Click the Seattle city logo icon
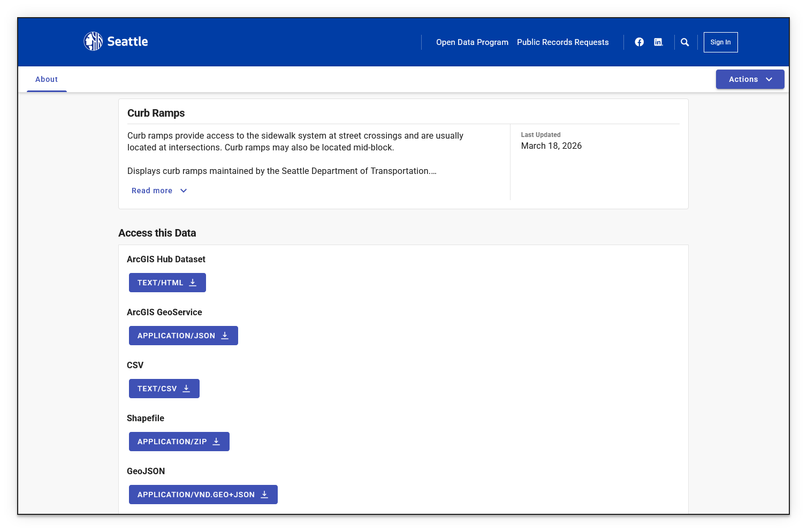 point(93,41)
